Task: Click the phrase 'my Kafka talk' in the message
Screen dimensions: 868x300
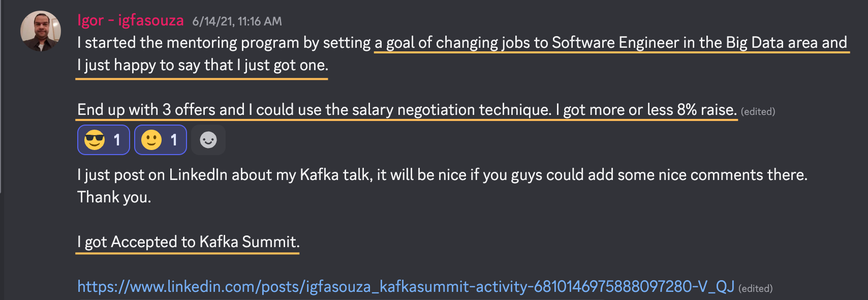Action: coord(324,175)
